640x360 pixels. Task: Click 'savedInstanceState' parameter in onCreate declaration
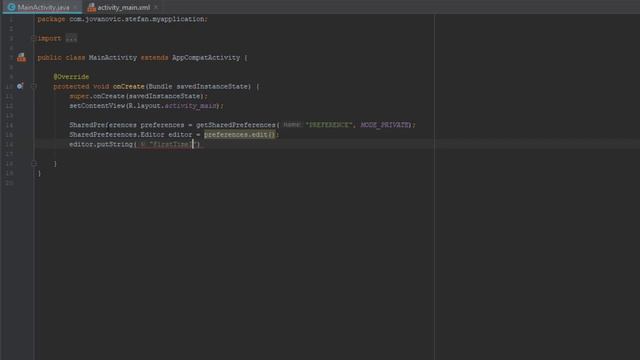[212, 87]
